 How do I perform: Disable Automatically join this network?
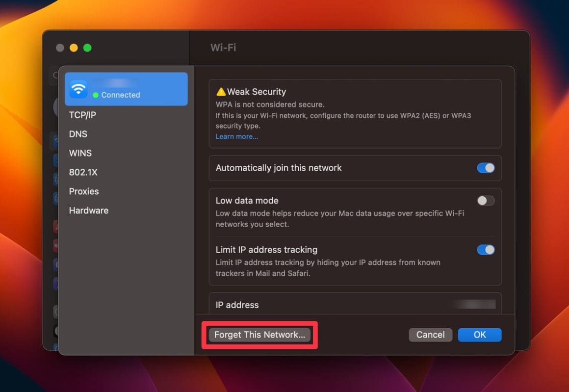point(486,168)
